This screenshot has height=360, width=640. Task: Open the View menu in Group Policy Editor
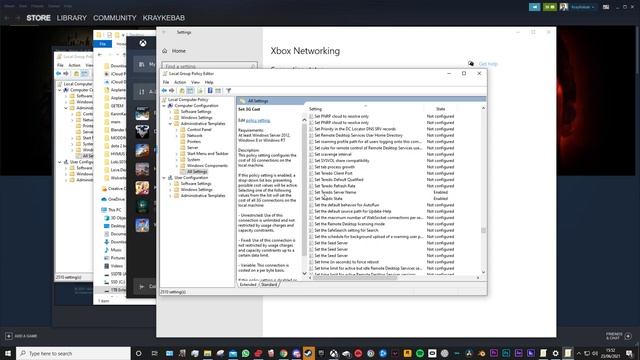pos(196,82)
